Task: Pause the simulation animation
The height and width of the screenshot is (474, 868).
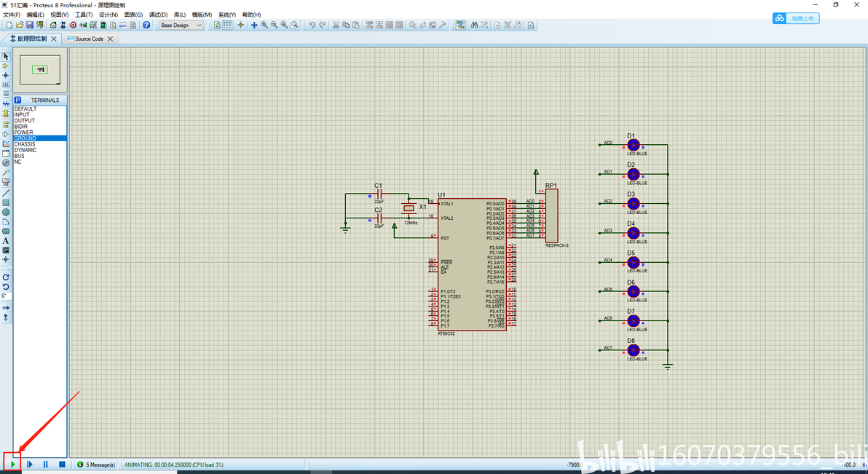Action: (45, 464)
